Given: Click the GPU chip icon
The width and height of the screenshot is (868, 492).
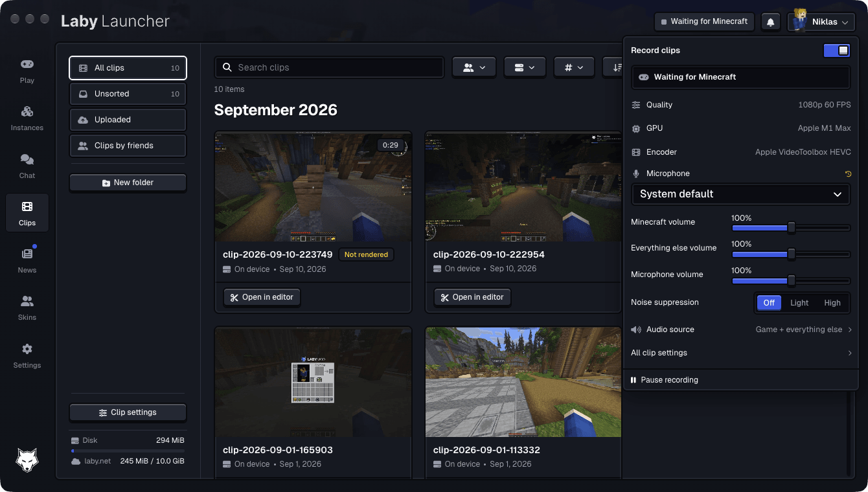Looking at the screenshot, I should coord(636,128).
